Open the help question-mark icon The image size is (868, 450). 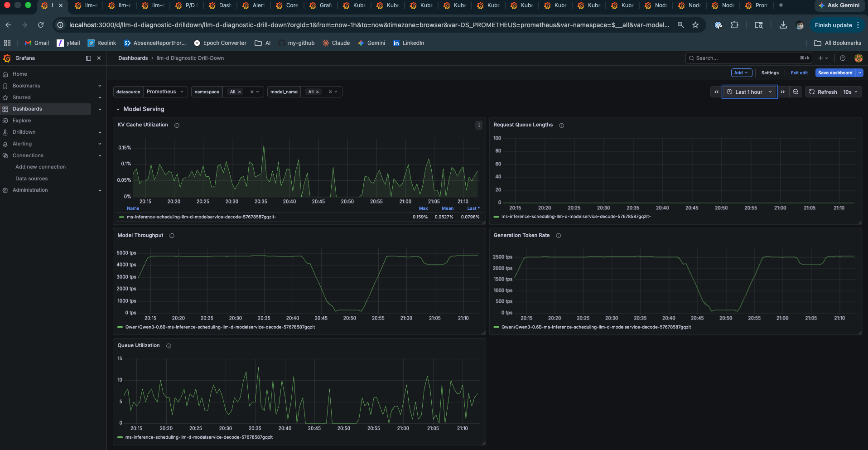tap(843, 58)
